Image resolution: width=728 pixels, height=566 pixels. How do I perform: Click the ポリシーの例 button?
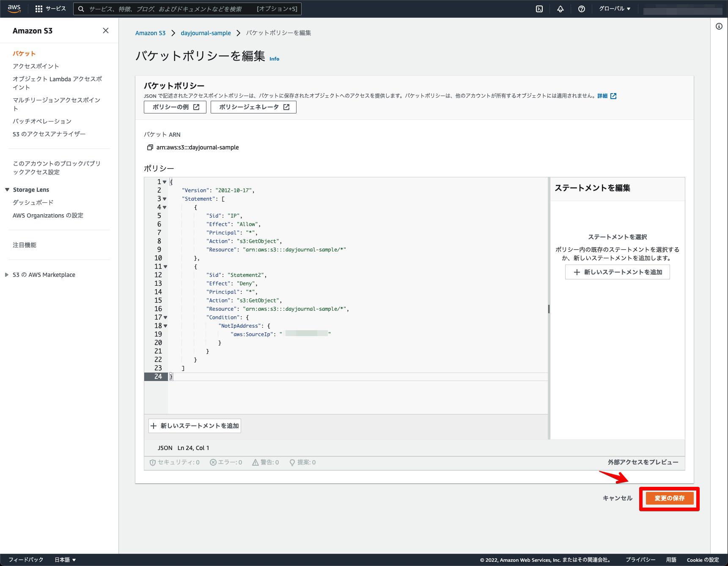click(x=175, y=107)
